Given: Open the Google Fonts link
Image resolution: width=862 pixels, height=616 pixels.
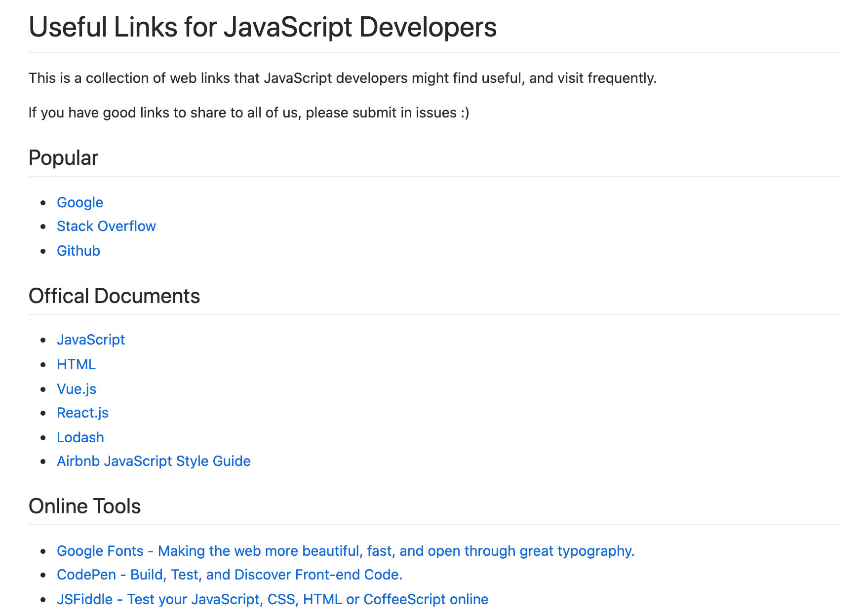Looking at the screenshot, I should coord(346,551).
